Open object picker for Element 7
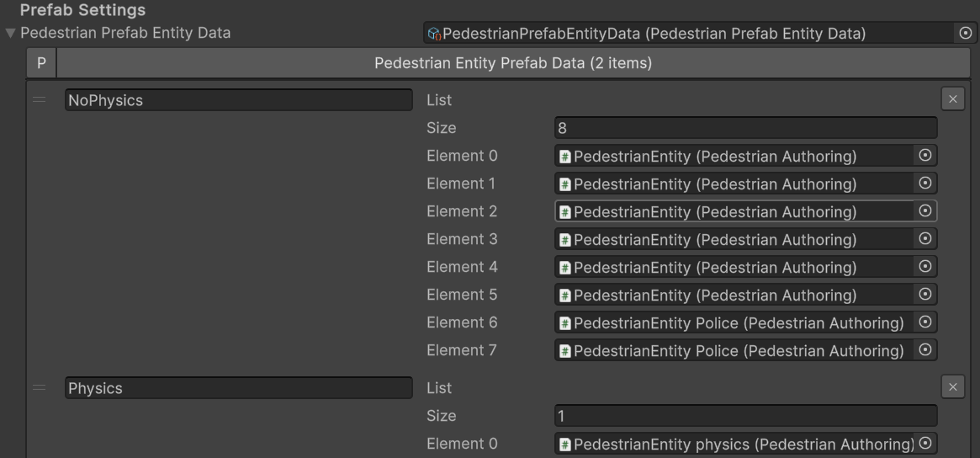 click(x=925, y=349)
